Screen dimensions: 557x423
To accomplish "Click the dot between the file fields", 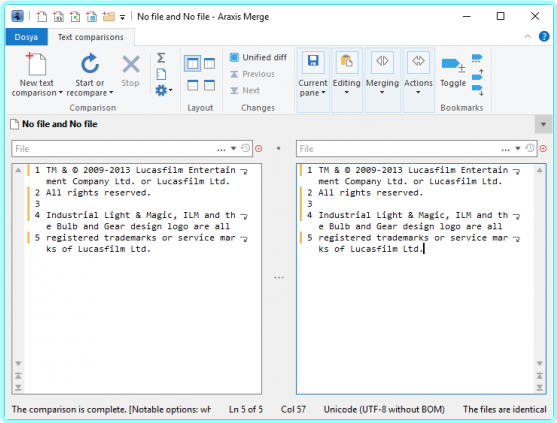I will 278,148.
